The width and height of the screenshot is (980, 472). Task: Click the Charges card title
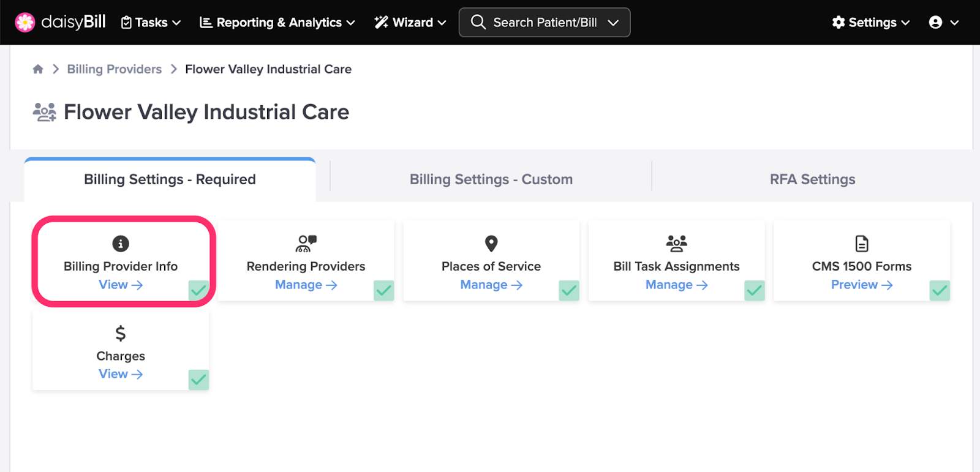coord(121,356)
